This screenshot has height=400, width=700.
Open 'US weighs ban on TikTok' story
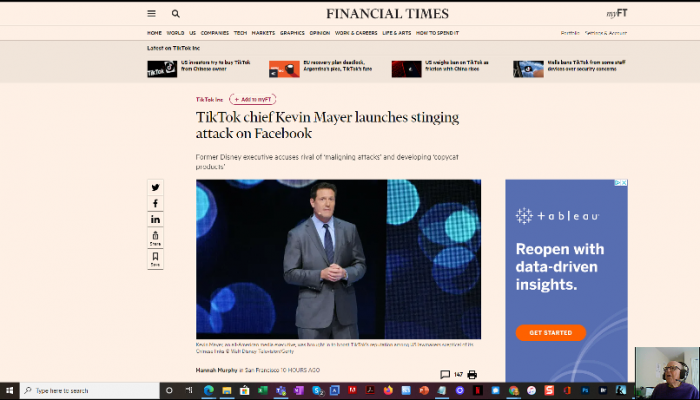457,66
